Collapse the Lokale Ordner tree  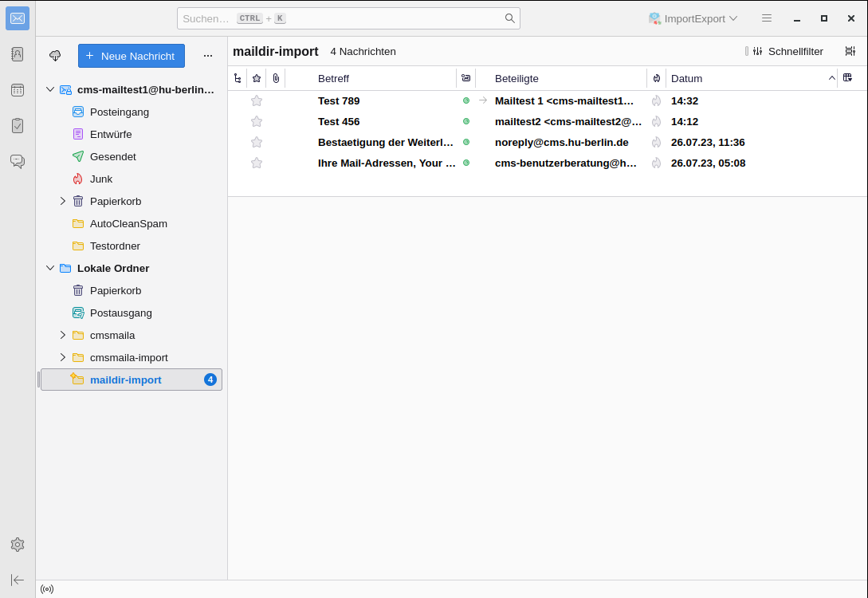coord(50,268)
